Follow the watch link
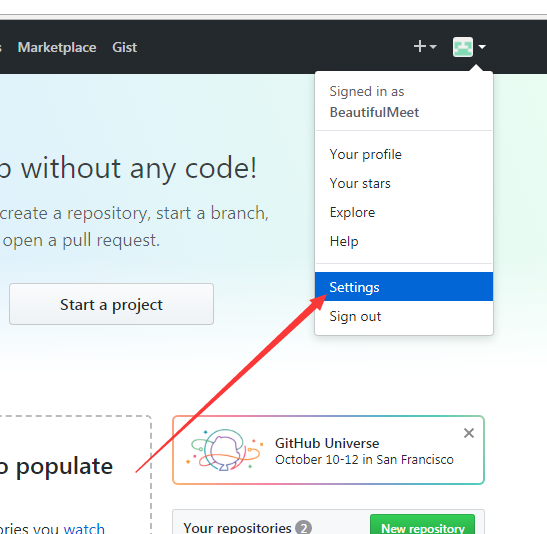The width and height of the screenshot is (547, 534). tap(84, 528)
